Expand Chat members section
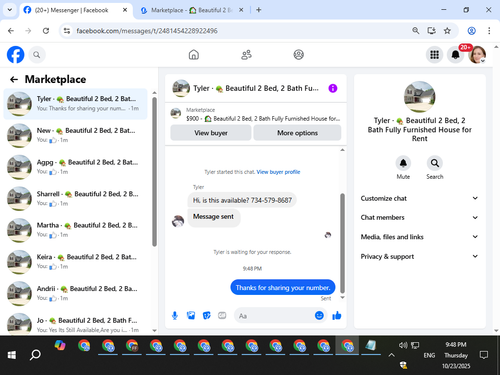The width and height of the screenshot is (500, 375). pos(419,217)
